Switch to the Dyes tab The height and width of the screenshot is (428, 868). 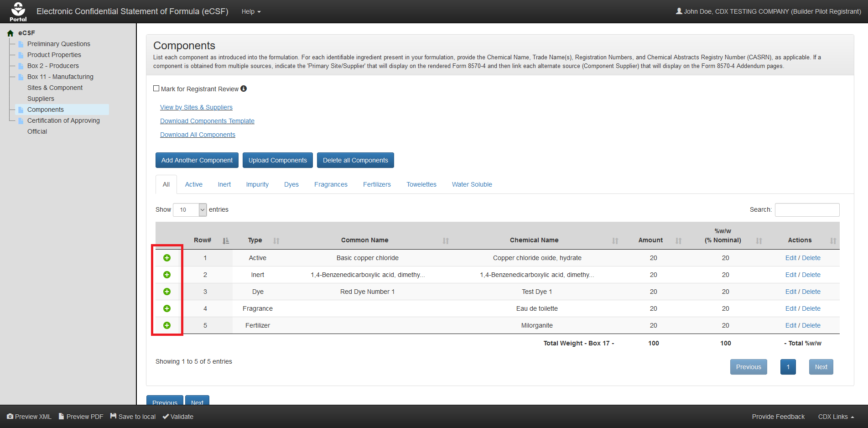tap(291, 184)
